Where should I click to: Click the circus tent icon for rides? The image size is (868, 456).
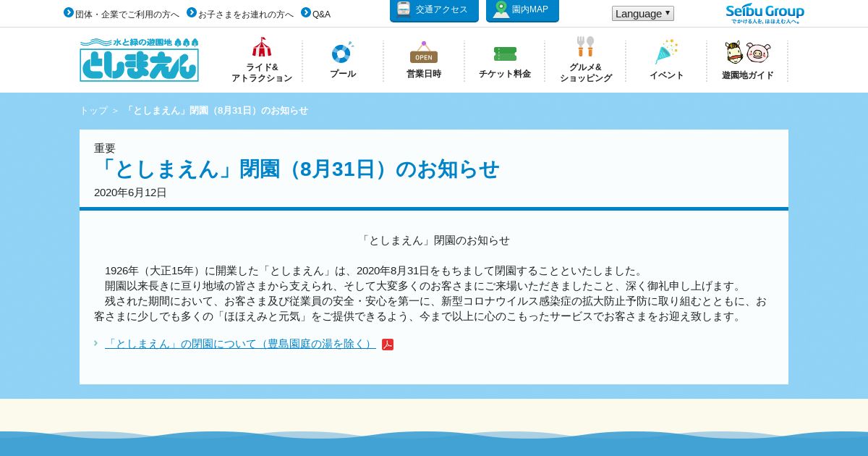[x=262, y=47]
